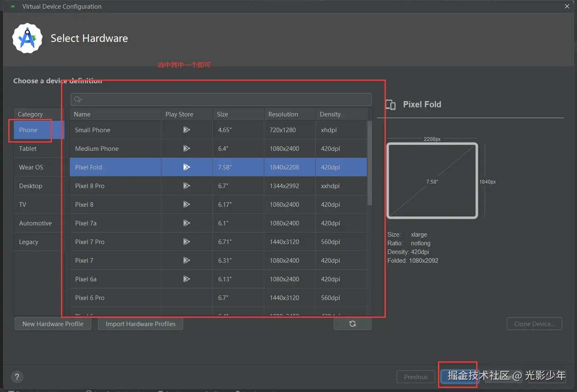Select the Small Phone device row
This screenshot has width=577, height=392.
pos(218,130)
